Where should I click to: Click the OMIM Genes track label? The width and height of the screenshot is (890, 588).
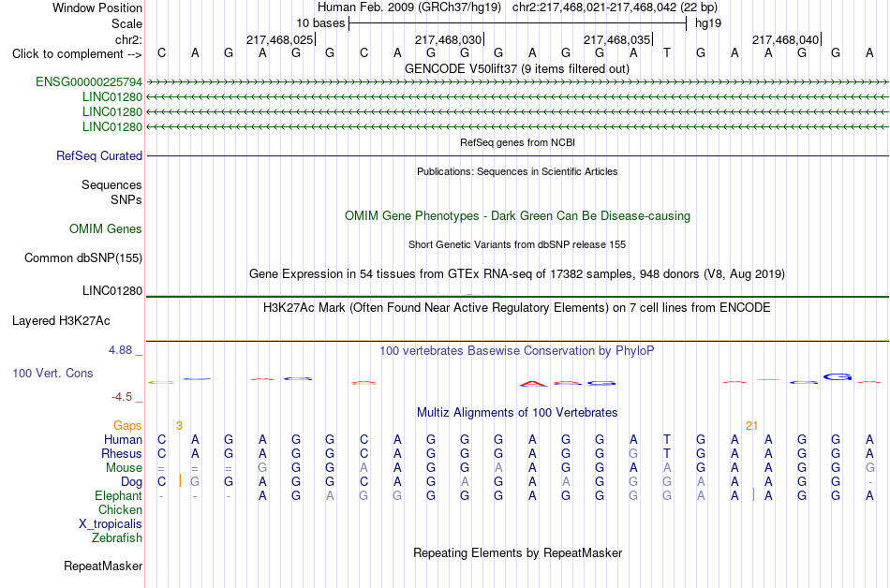pyautogui.click(x=106, y=229)
